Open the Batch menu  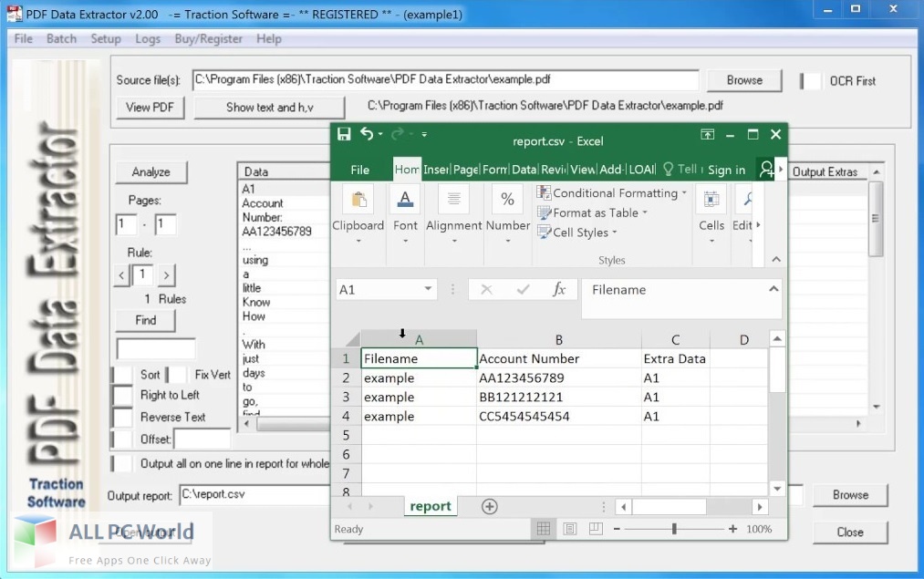click(x=61, y=39)
